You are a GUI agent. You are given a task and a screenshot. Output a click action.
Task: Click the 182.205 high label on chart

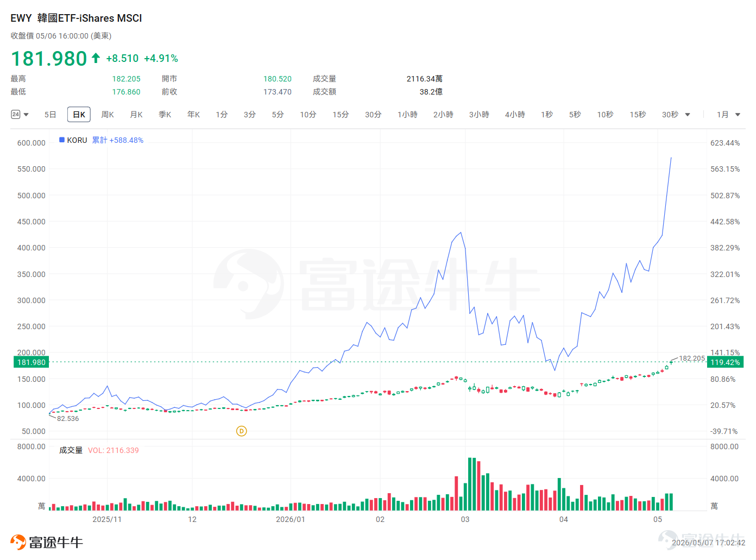(x=692, y=358)
